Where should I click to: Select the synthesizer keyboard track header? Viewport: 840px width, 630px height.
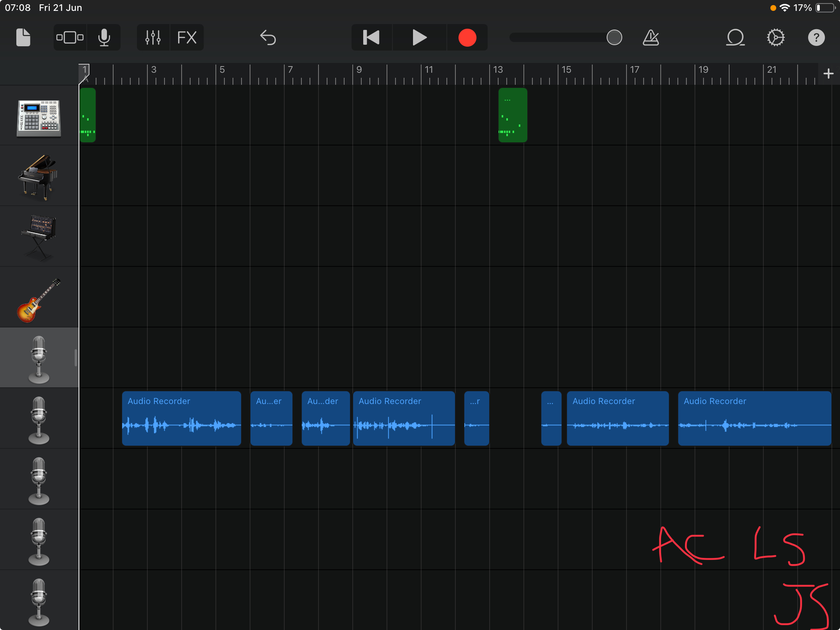[39, 236]
